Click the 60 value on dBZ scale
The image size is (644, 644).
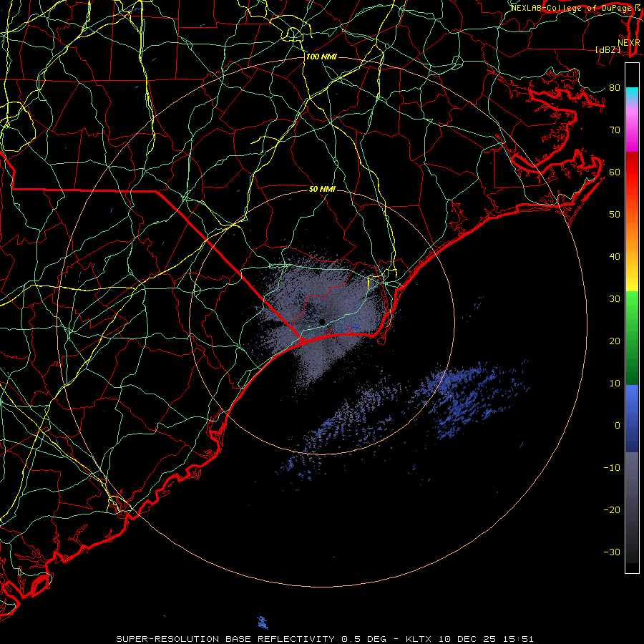click(615, 172)
